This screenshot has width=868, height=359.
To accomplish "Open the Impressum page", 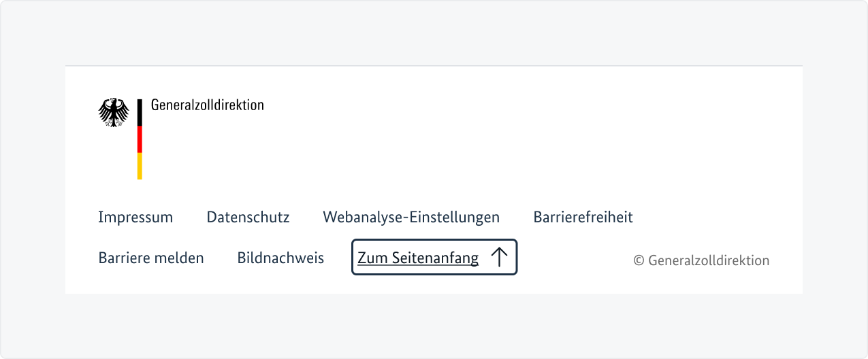I will [x=135, y=218].
